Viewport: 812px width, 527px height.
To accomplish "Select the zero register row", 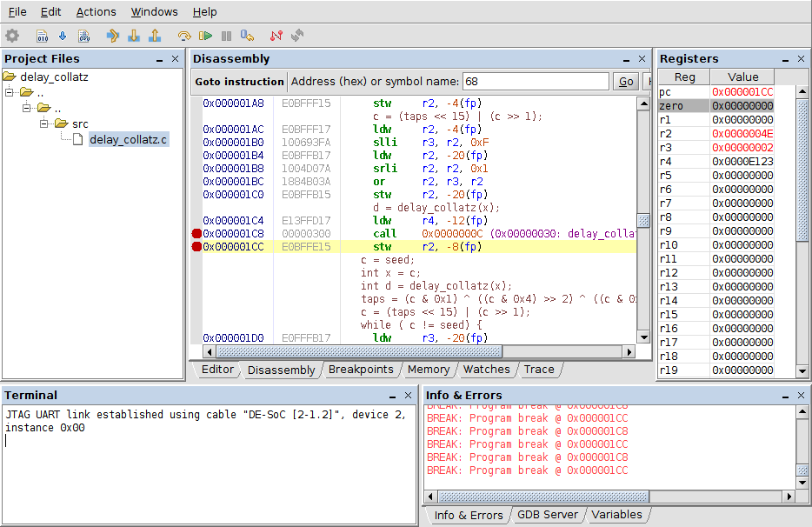I will tap(716, 106).
